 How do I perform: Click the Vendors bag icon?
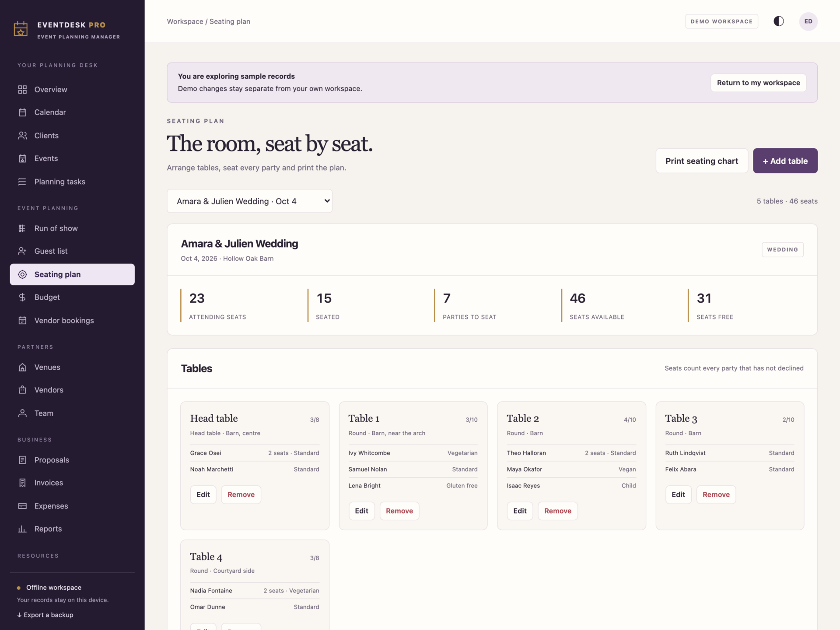pos(22,390)
